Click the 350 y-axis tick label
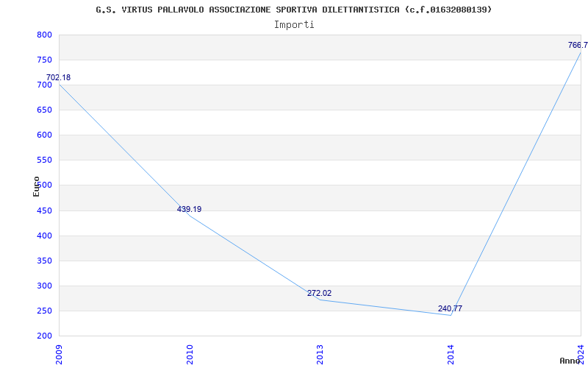The image size is (588, 368). click(44, 261)
